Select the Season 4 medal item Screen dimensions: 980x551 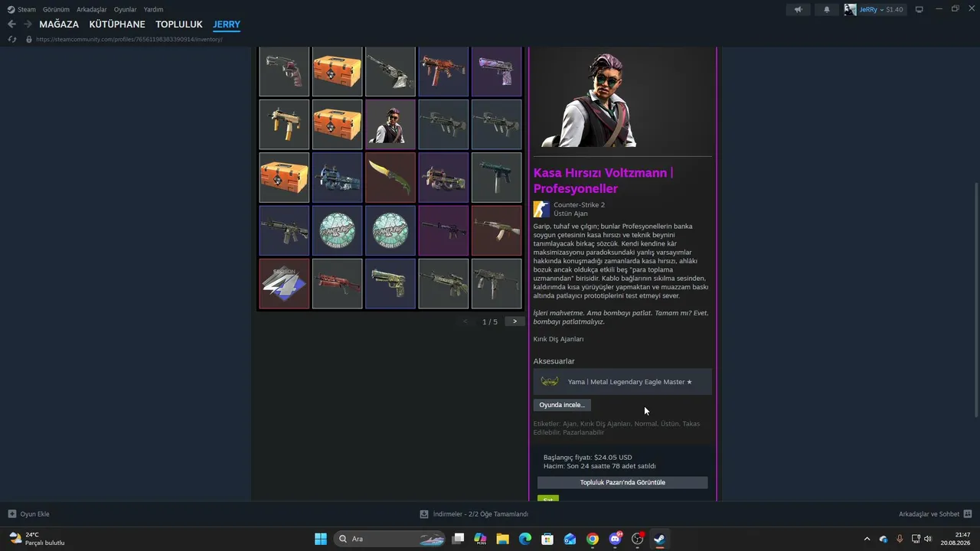(x=284, y=284)
